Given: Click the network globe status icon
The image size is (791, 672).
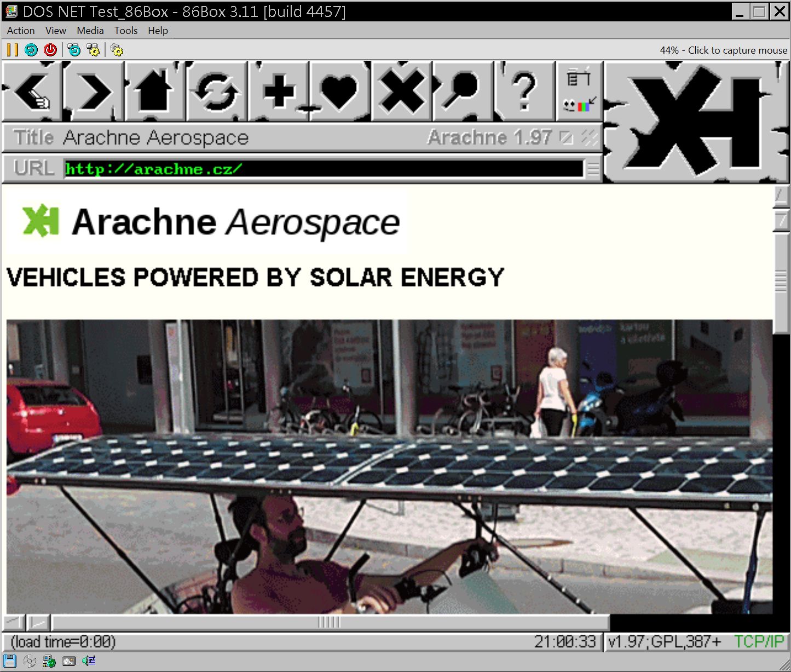Looking at the screenshot, I should (49, 661).
